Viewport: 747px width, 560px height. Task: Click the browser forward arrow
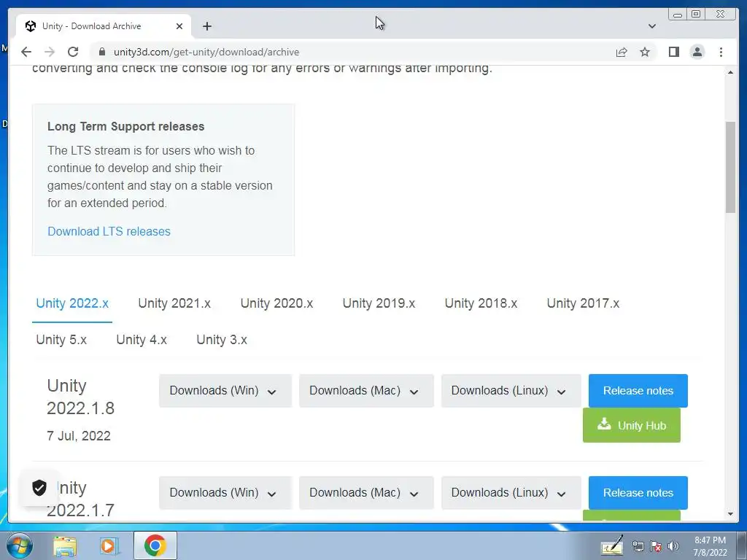click(x=49, y=52)
